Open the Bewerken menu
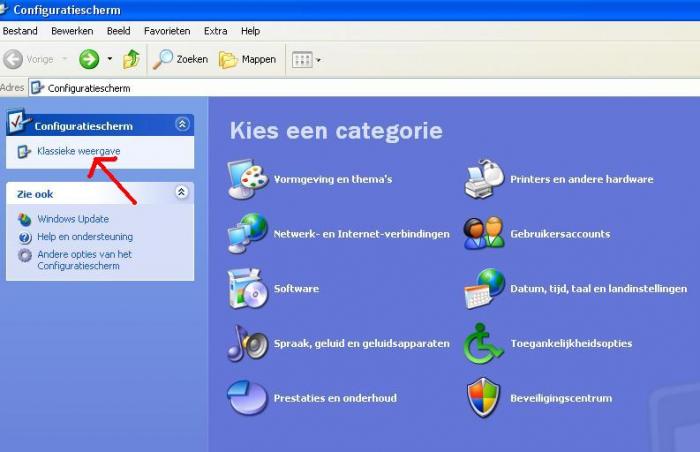Screen dimensions: 700x452 (x=72, y=31)
